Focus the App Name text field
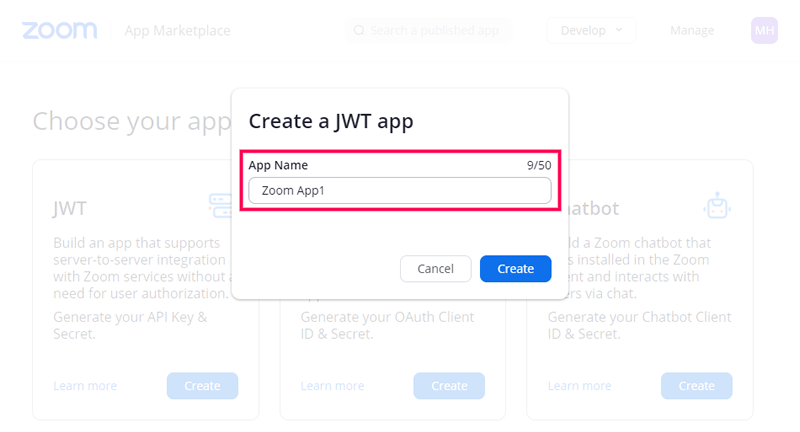800x432 pixels. click(x=400, y=190)
